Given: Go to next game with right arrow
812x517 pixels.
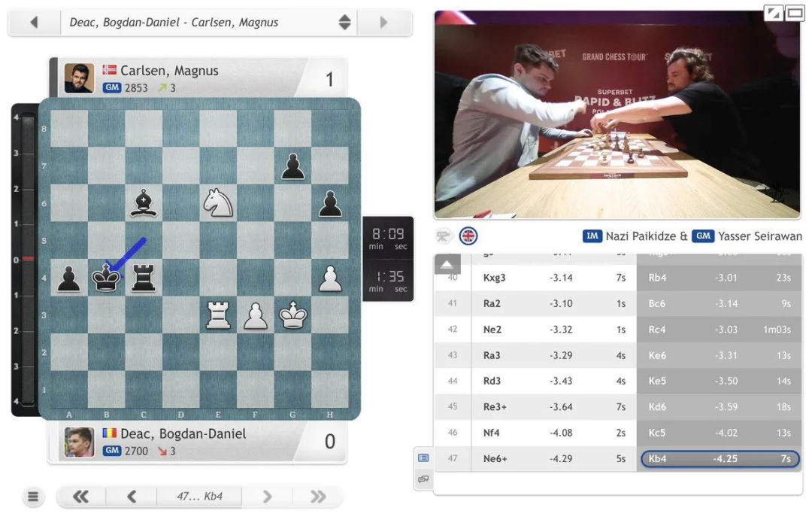Looking at the screenshot, I should click(x=383, y=23).
